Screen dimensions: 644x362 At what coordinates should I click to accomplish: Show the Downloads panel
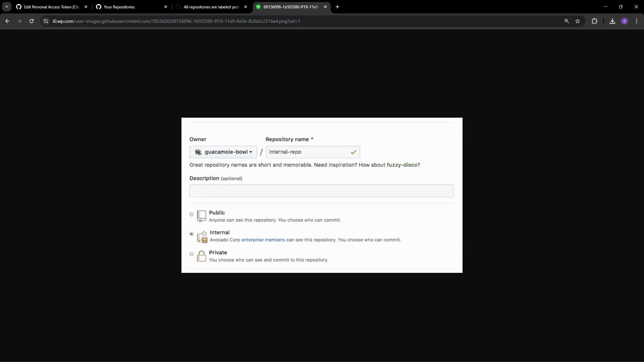pyautogui.click(x=612, y=21)
